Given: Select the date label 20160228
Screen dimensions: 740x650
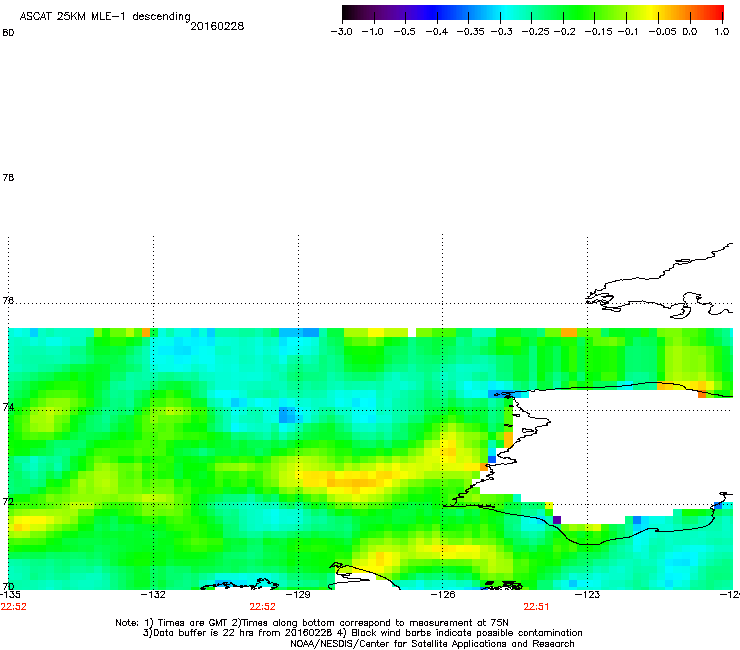Looking at the screenshot, I should [217, 26].
